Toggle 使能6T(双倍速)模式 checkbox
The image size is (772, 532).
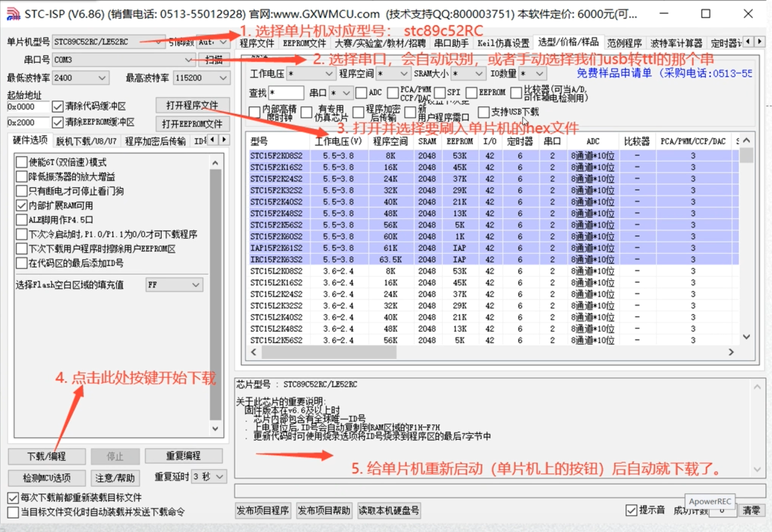22,162
